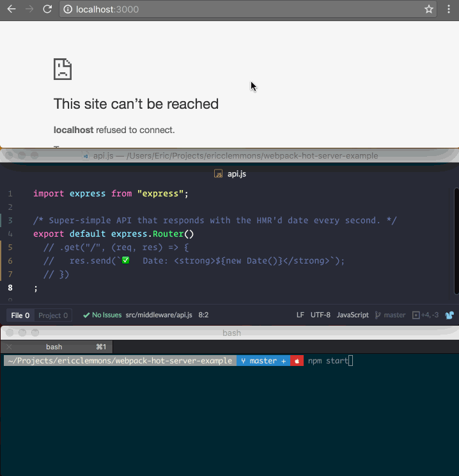
Task: Click the browser forward arrow
Action: (x=29, y=9)
